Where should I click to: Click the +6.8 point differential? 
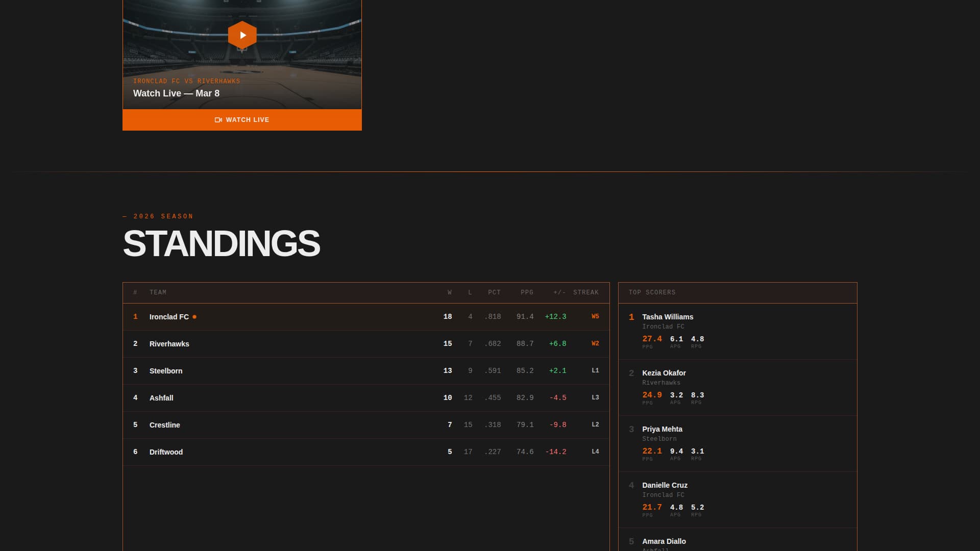coord(557,344)
